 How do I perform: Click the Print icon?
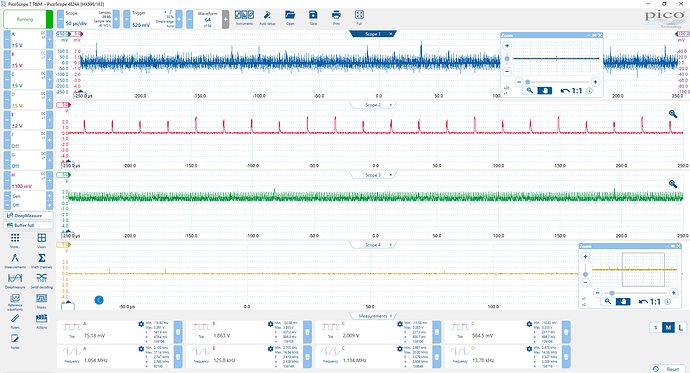coord(336,15)
